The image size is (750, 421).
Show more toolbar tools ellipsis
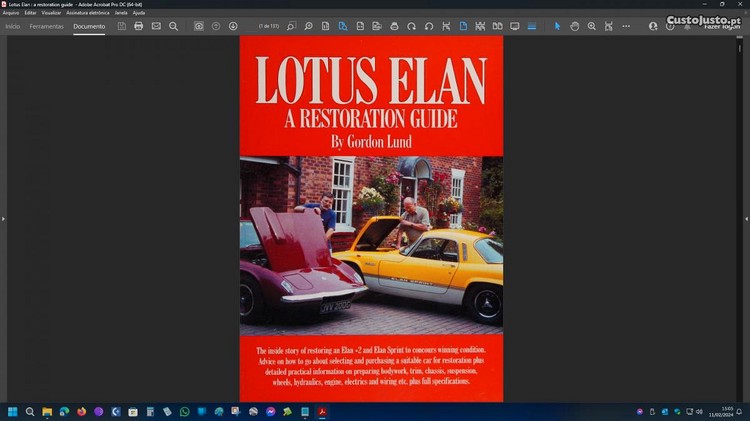pos(626,26)
